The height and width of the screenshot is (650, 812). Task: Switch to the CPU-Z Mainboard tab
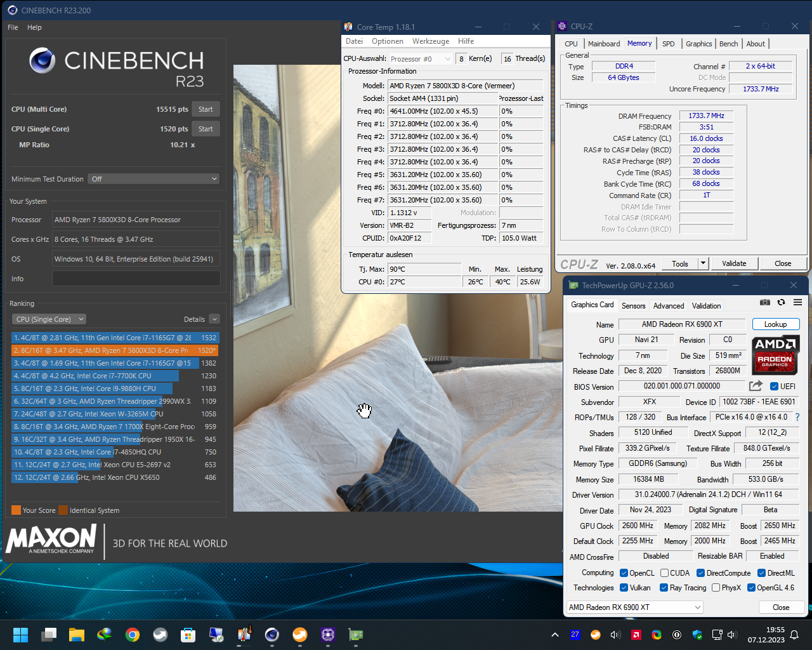(x=604, y=44)
